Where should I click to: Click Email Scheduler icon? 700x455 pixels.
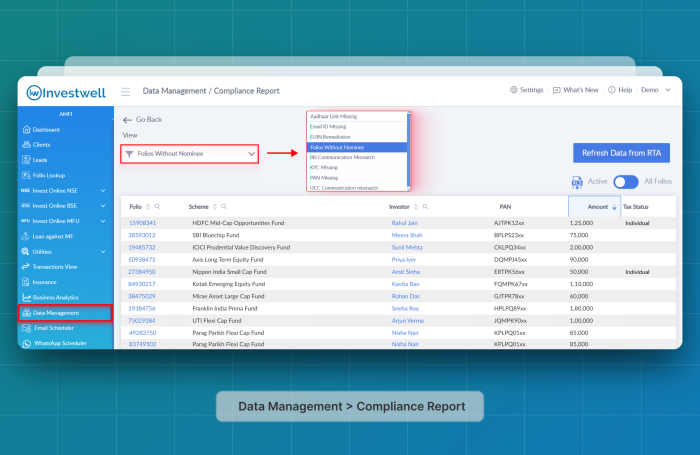pyautogui.click(x=26, y=328)
